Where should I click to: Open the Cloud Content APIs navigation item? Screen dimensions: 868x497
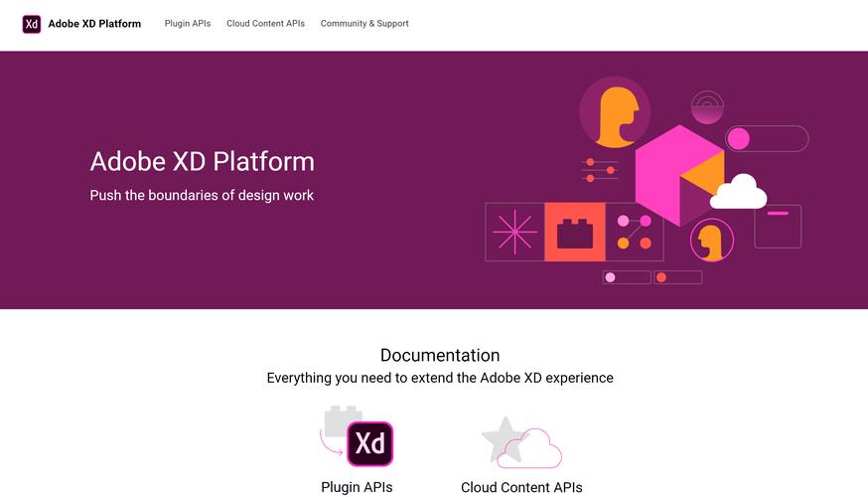(x=266, y=23)
